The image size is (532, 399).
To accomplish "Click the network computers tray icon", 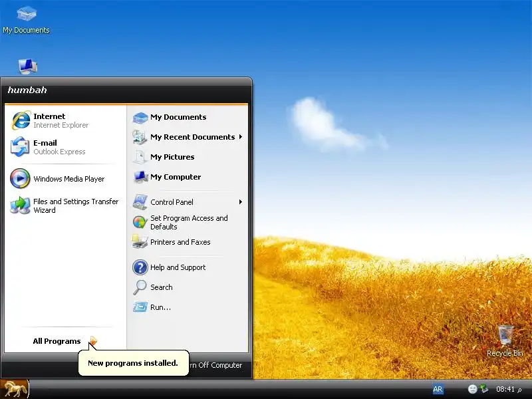I will [484, 389].
